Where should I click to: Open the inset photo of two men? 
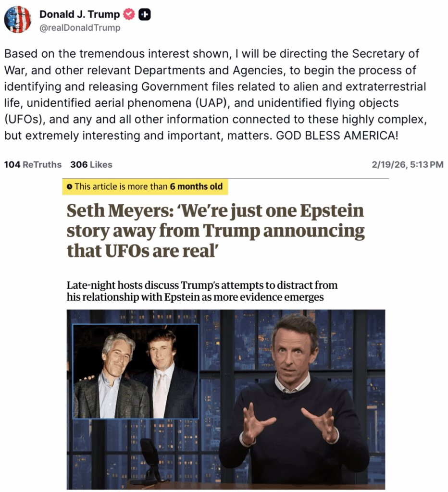coord(136,371)
